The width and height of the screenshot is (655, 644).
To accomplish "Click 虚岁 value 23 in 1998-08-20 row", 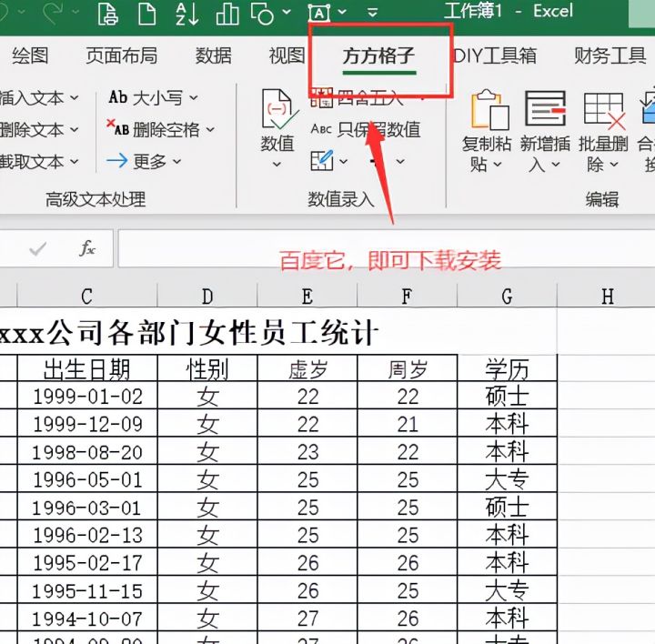I will pyautogui.click(x=307, y=451).
